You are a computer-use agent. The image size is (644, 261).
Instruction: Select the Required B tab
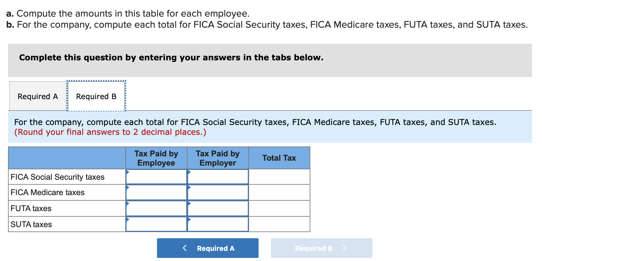(x=96, y=96)
